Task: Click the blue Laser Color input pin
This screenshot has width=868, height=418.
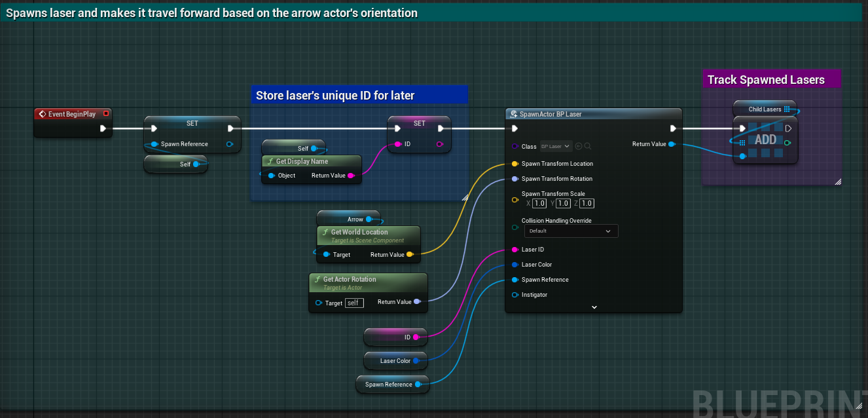Action: (515, 264)
